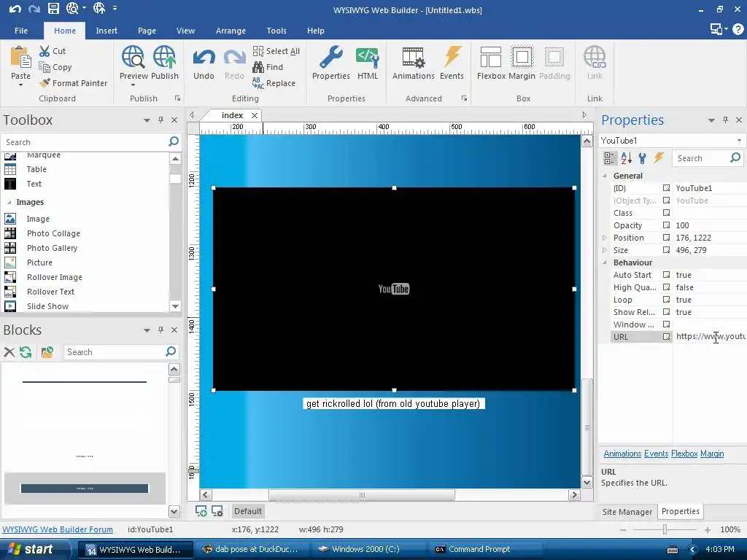The width and height of the screenshot is (747, 560).
Task: Switch to the Site Manager tab
Action: [x=627, y=511]
